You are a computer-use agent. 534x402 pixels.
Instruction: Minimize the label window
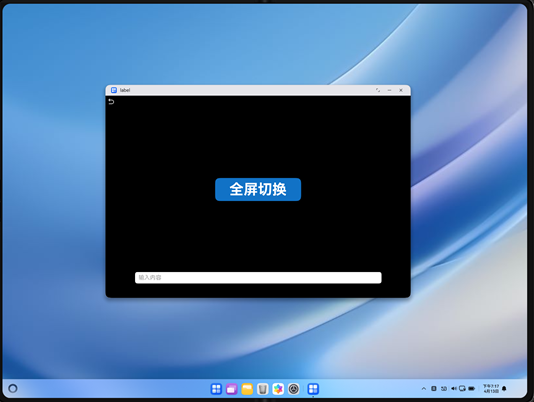(x=389, y=90)
